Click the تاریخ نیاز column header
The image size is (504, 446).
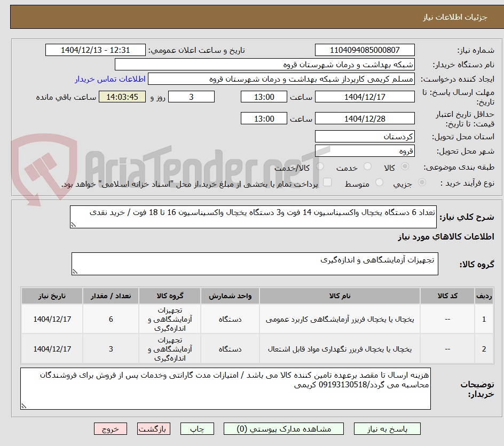[x=52, y=296]
